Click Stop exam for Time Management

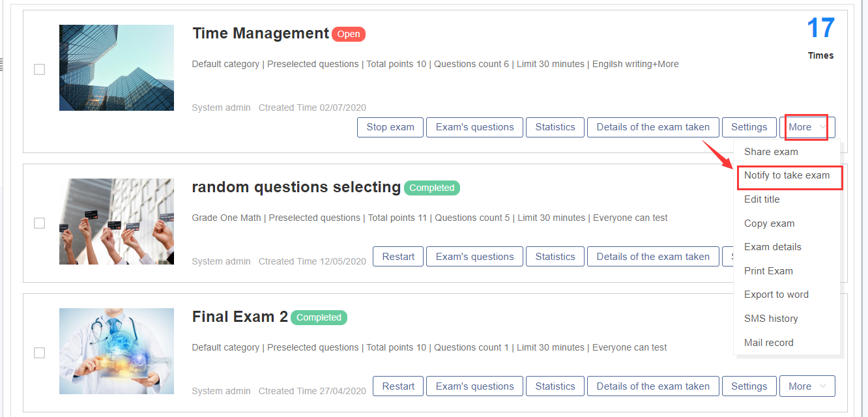tap(390, 127)
